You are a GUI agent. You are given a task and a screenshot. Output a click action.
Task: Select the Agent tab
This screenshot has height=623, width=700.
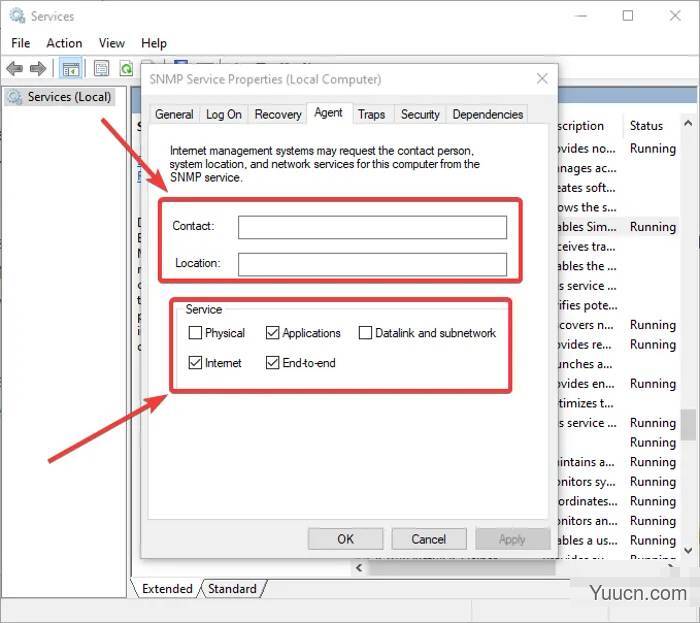click(329, 113)
